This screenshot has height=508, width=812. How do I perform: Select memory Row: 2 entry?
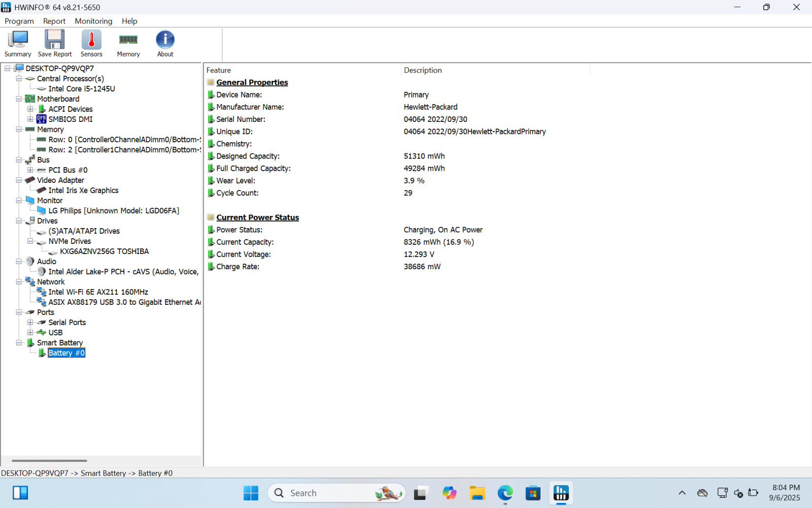pyautogui.click(x=125, y=150)
